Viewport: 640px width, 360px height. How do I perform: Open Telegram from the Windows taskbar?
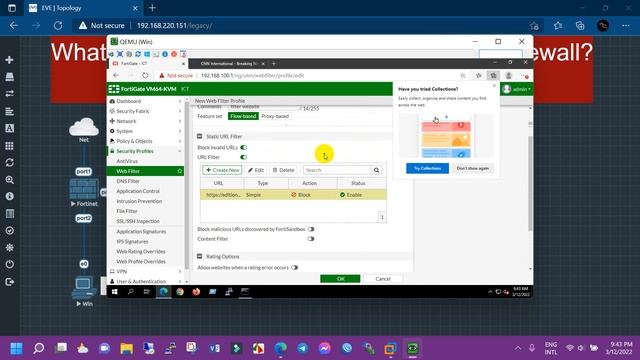pos(302,348)
